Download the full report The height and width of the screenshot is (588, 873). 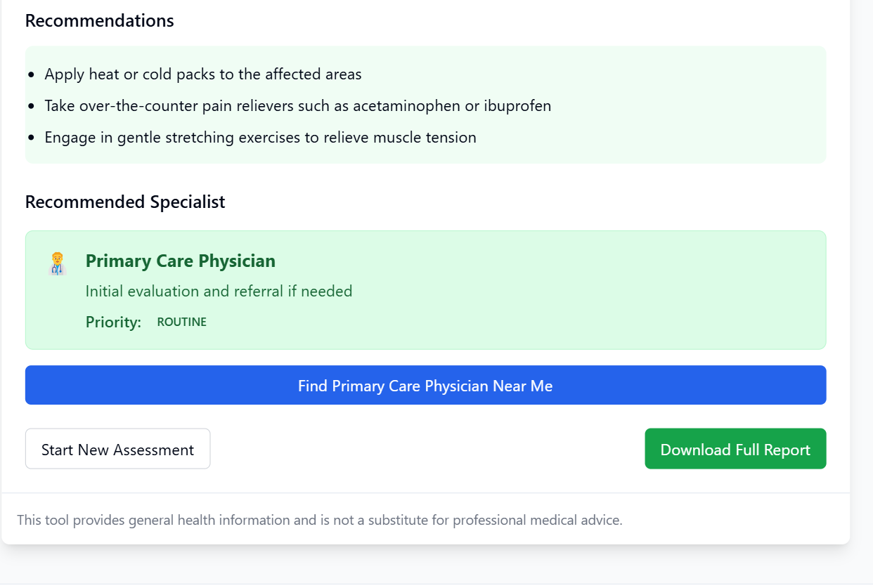tap(735, 449)
